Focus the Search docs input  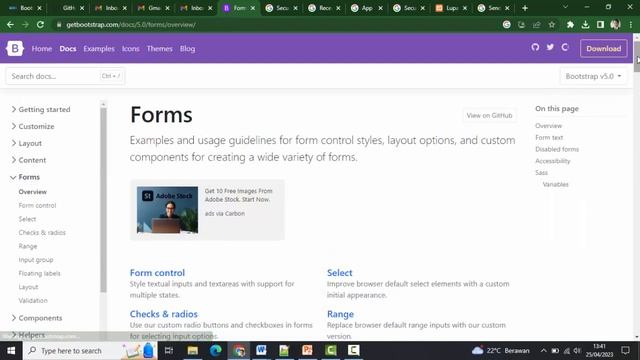click(x=65, y=76)
